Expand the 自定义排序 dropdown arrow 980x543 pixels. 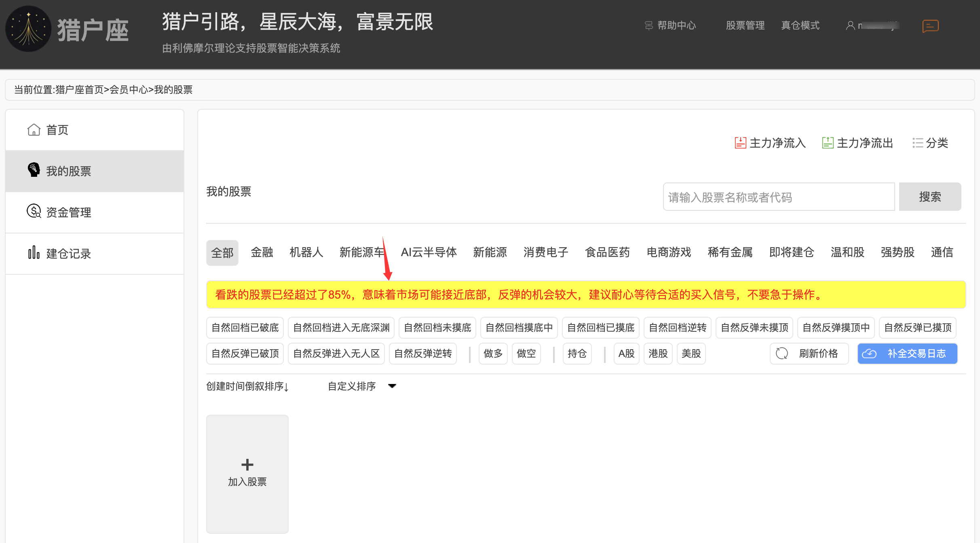click(x=392, y=386)
